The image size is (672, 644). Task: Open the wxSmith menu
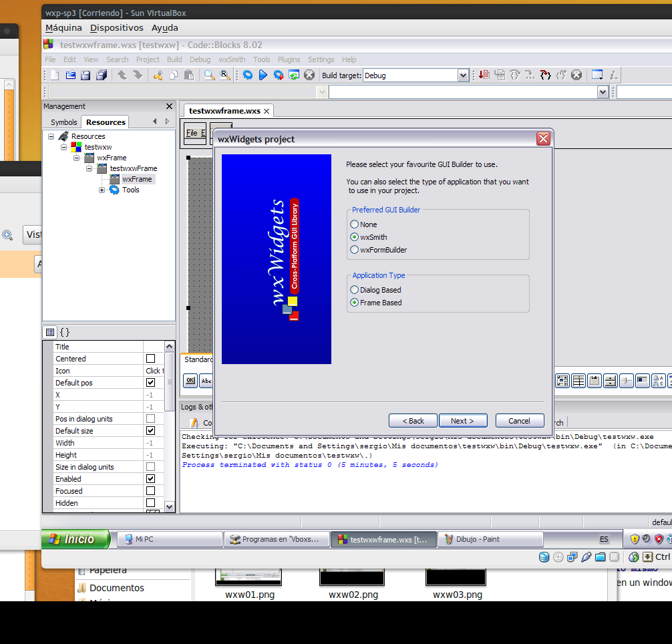(232, 59)
